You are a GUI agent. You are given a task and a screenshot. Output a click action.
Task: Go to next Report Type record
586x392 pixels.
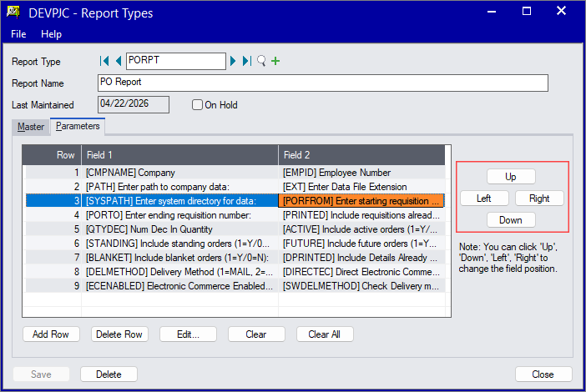pyautogui.click(x=233, y=61)
